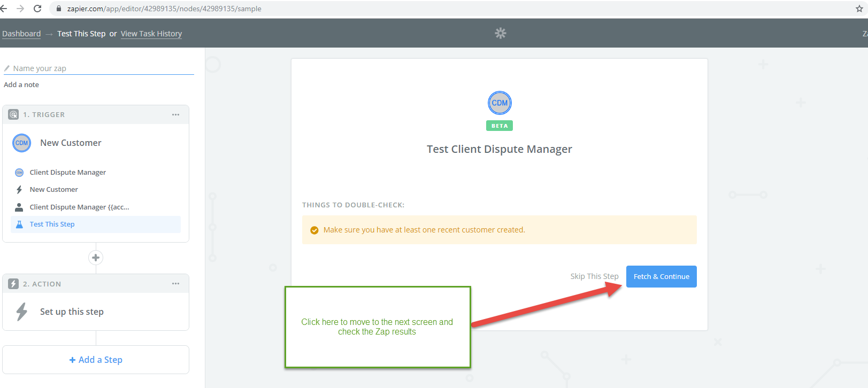Image resolution: width=868 pixels, height=388 pixels.
Task: Click the Add a Step button
Action: point(96,360)
